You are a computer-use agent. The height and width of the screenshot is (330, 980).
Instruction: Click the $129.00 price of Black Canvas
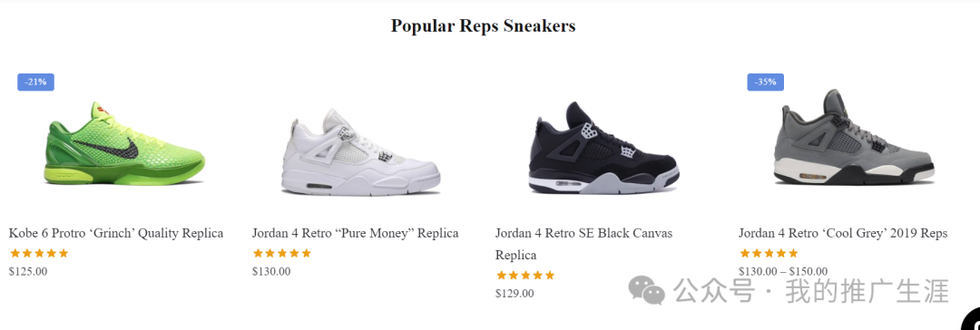[x=514, y=293]
